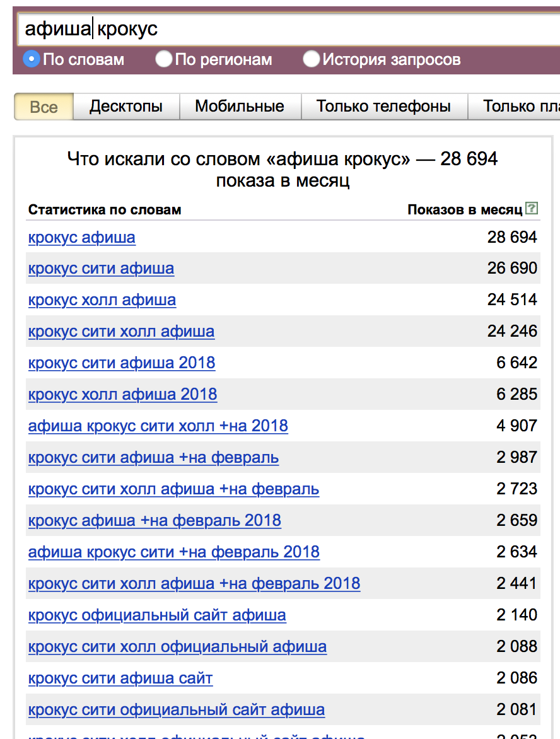Select the По словам radio button
This screenshot has width=560, height=739.
coord(31,59)
